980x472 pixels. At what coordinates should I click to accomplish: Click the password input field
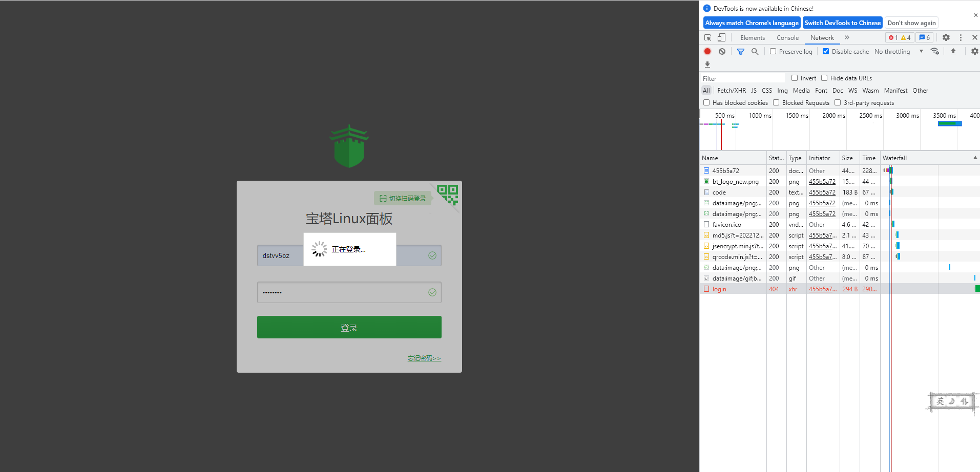pos(349,292)
